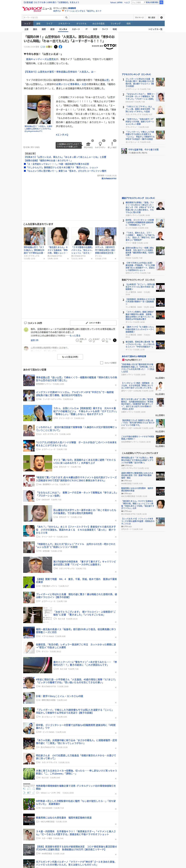Open 購入履歴 link
Image resolution: width=186 pixels, height=868 pixels.
152,18
